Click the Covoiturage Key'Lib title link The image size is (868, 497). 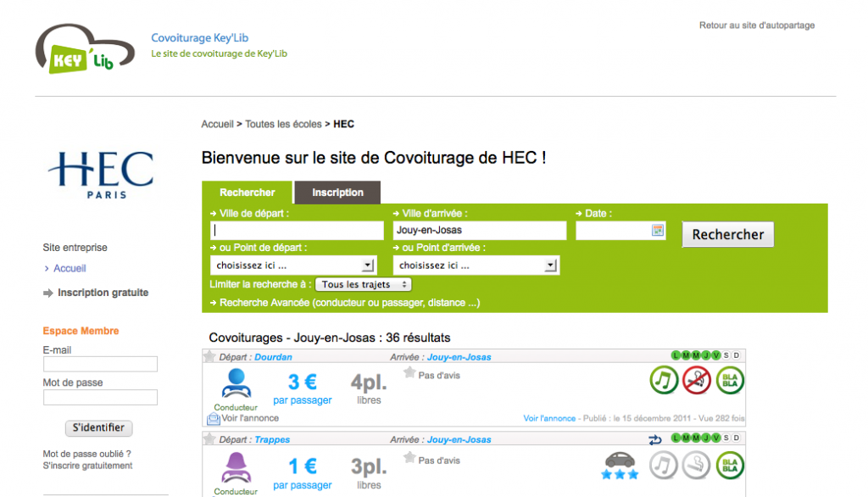[200, 37]
